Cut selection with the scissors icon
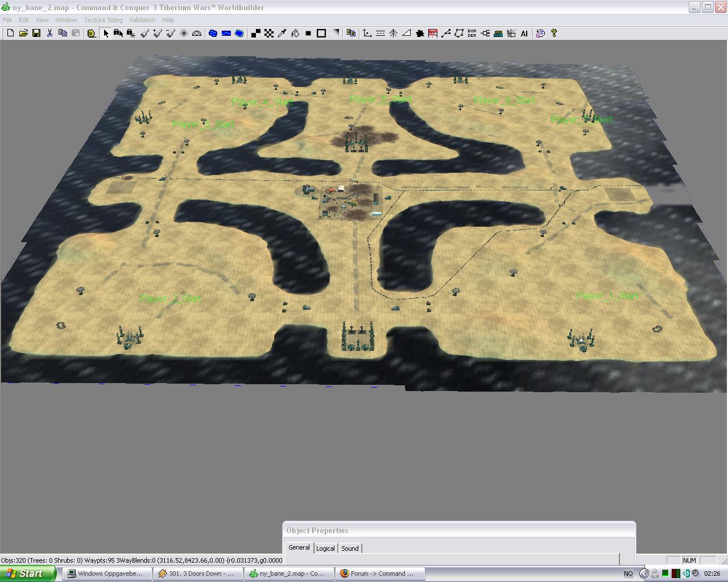 (49, 34)
